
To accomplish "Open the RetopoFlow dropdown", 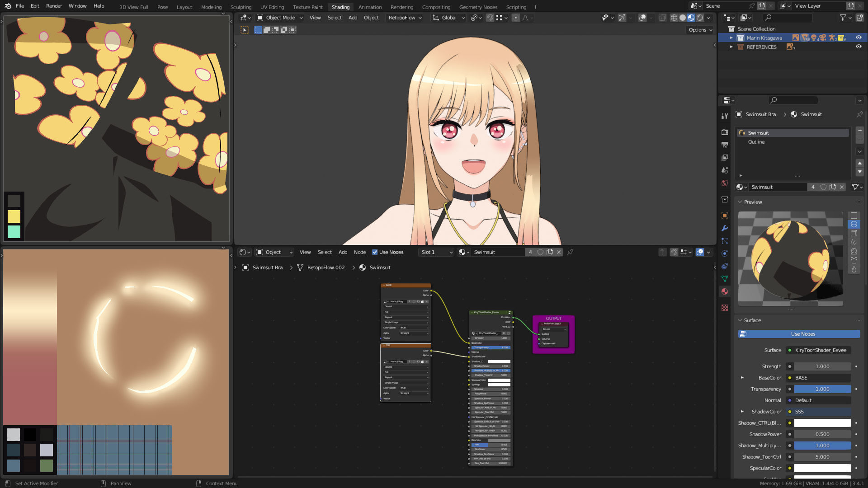I will pyautogui.click(x=405, y=18).
